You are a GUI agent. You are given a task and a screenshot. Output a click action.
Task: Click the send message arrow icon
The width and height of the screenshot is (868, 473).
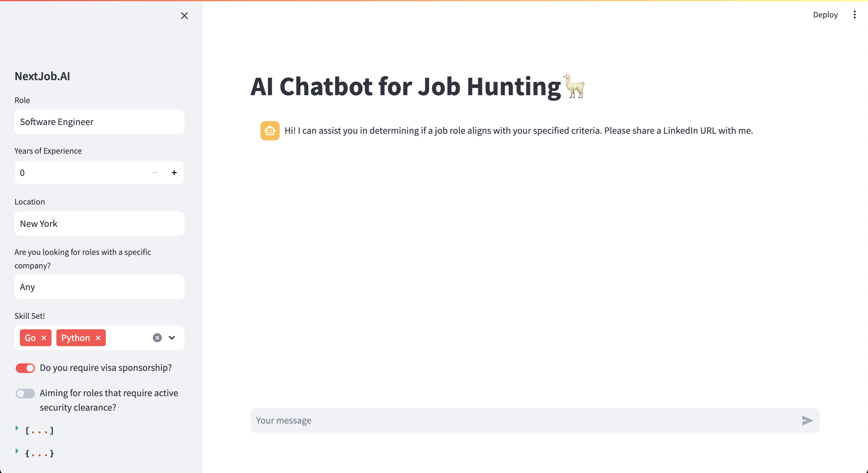click(x=807, y=421)
